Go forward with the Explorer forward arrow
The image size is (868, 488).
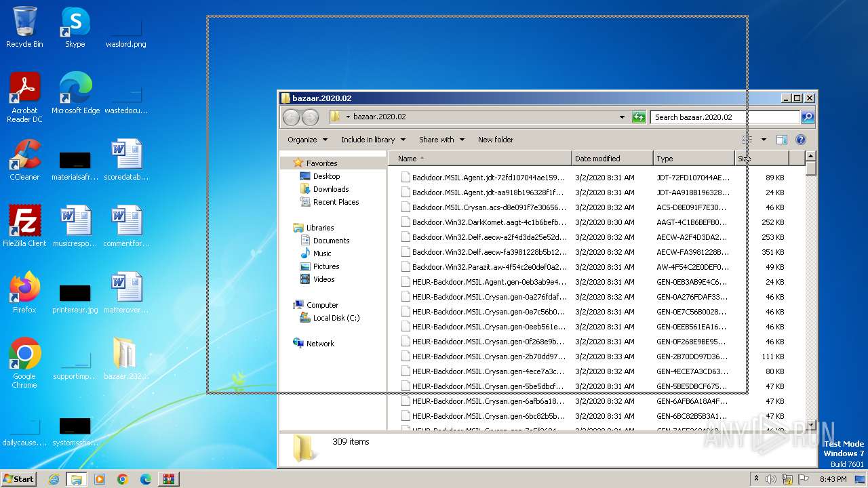(310, 117)
